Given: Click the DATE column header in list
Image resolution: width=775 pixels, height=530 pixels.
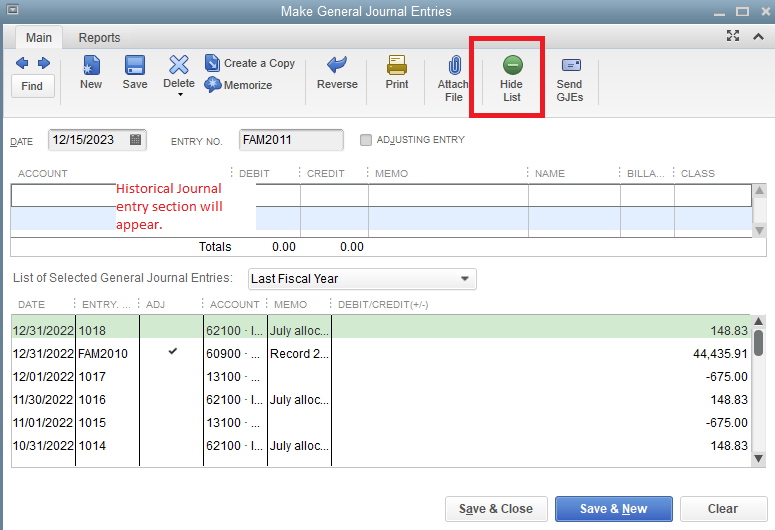Looking at the screenshot, I should pos(32,305).
